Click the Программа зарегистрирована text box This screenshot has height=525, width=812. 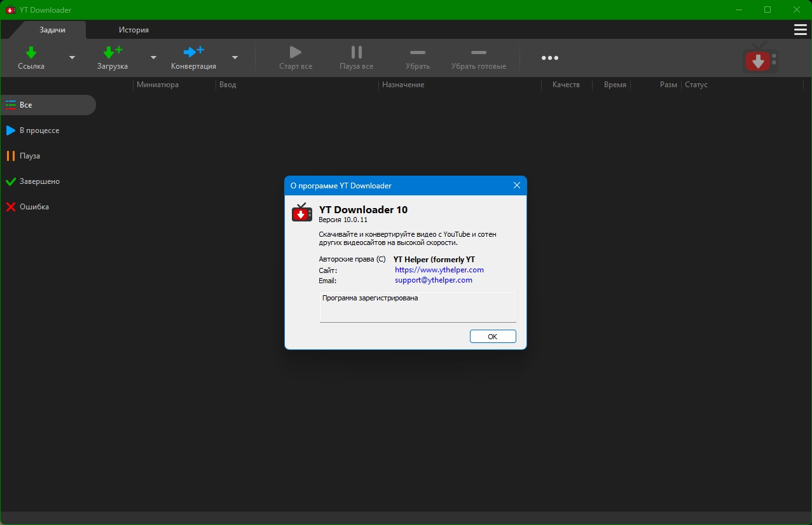[x=418, y=307]
